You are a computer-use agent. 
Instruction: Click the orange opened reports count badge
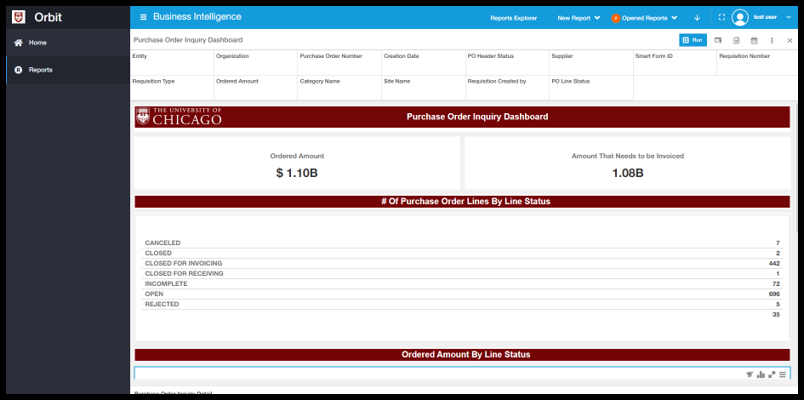[615, 18]
